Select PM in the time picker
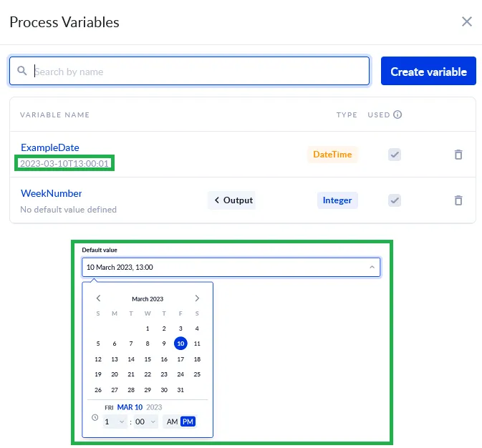The image size is (482, 448). click(188, 422)
